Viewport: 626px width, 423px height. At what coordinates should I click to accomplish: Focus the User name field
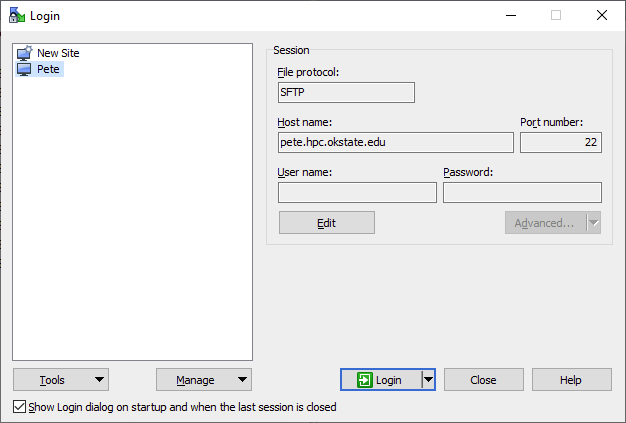357,192
